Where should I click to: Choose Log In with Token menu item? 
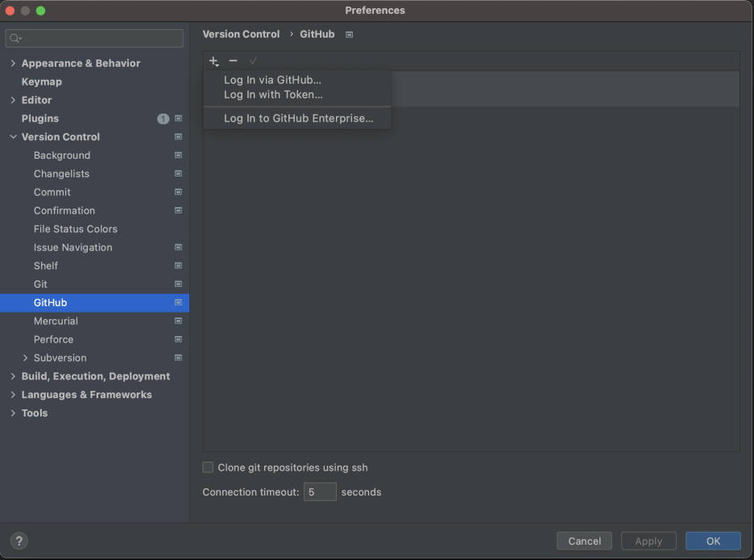pyautogui.click(x=297, y=94)
